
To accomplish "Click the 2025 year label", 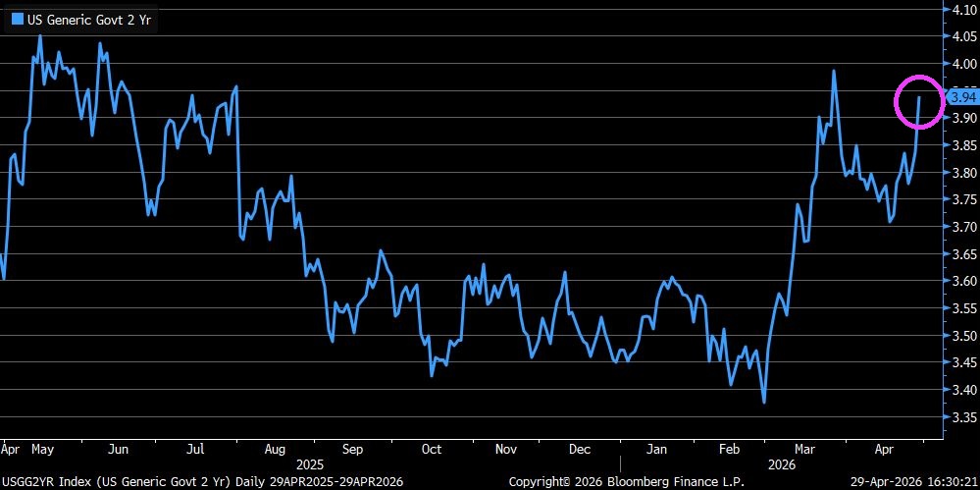I will (310, 463).
